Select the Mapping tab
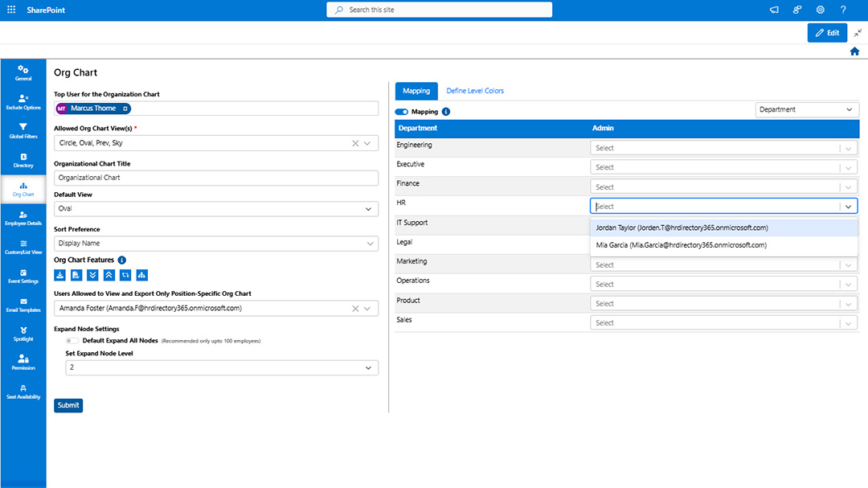Screen dimensions: 868x488 point(416,91)
